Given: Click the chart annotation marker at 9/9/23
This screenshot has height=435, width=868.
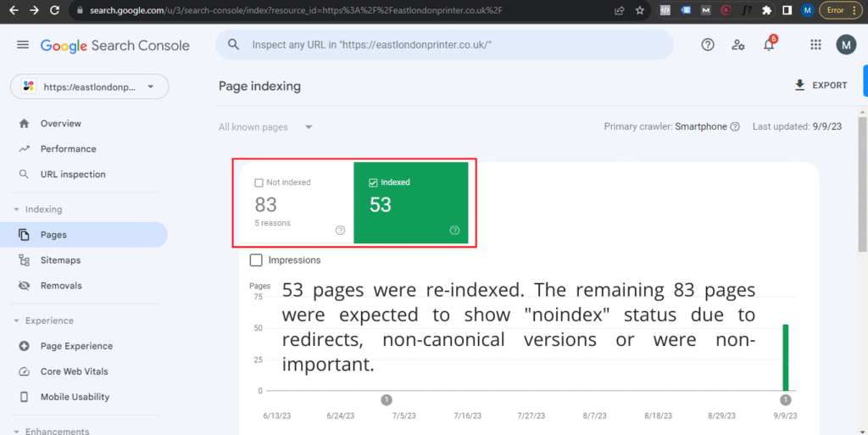Looking at the screenshot, I should coord(785,399).
